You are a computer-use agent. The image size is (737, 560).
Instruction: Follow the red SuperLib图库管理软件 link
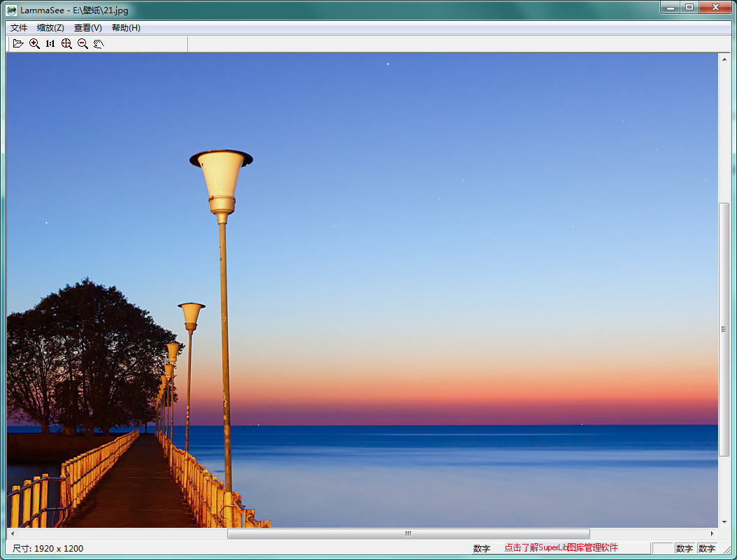pyautogui.click(x=561, y=548)
